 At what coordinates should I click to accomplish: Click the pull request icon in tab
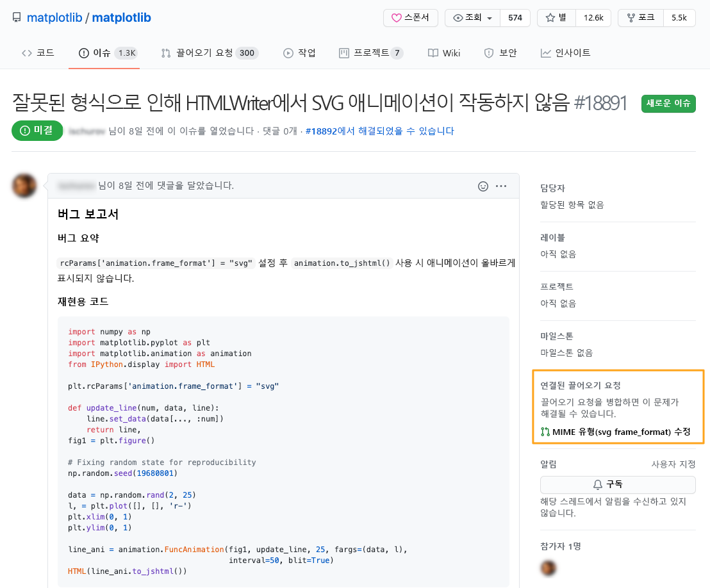(166, 53)
